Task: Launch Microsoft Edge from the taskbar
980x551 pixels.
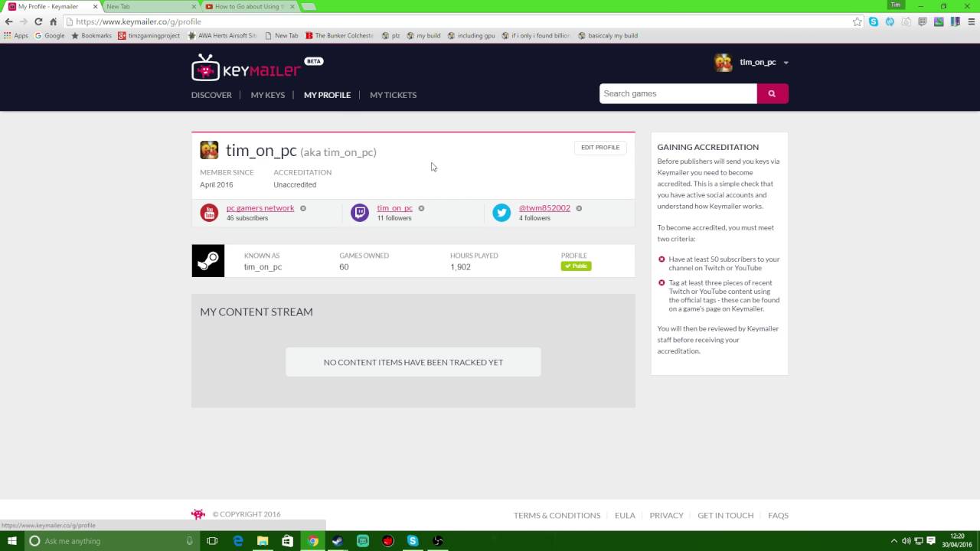Action: coord(238,541)
